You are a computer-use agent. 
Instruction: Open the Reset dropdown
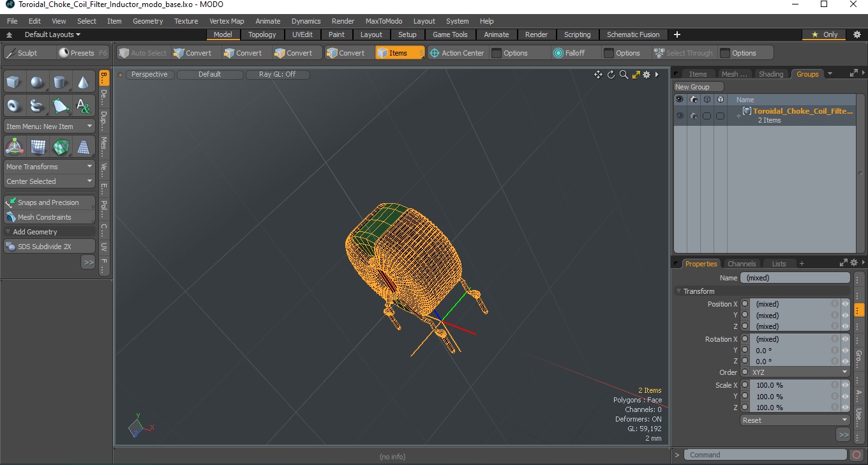795,420
